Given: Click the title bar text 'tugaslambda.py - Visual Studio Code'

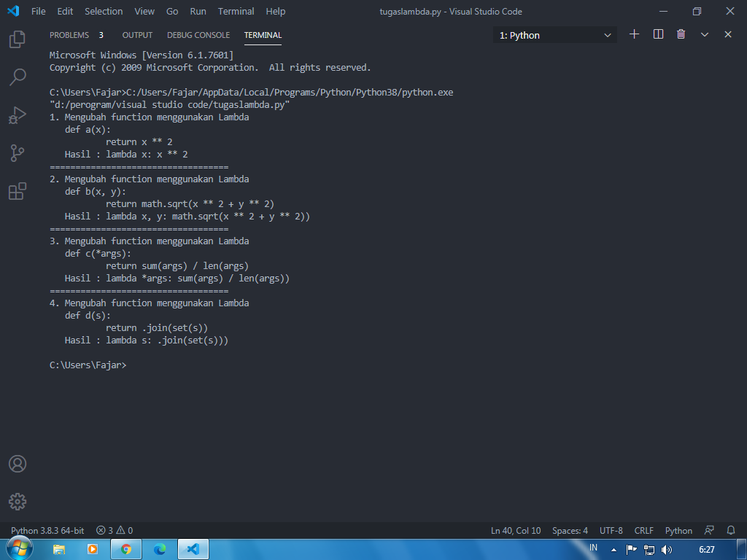Looking at the screenshot, I should click(x=451, y=12).
